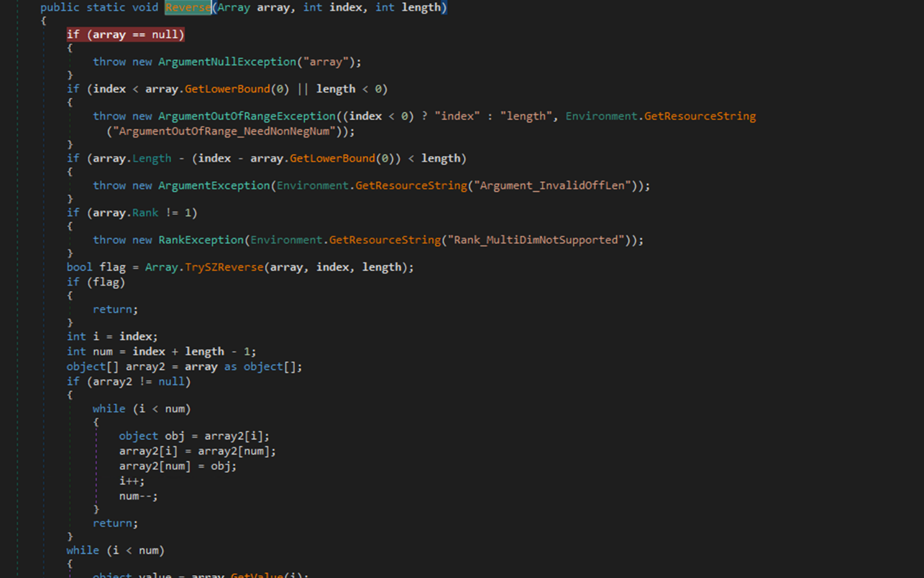924x578 pixels.
Task: Click the breakpoint-highlighted 'if (array == null)' statement
Action: pos(126,35)
